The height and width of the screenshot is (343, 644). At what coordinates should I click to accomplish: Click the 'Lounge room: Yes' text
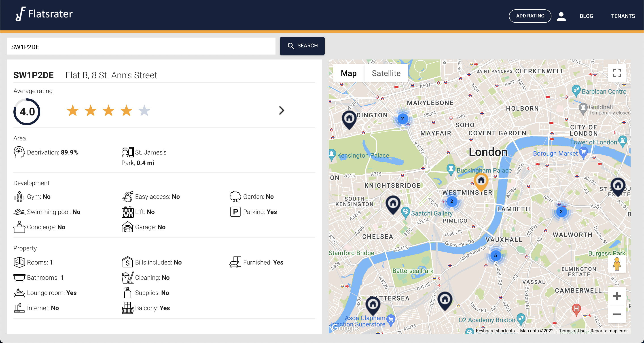(52, 293)
